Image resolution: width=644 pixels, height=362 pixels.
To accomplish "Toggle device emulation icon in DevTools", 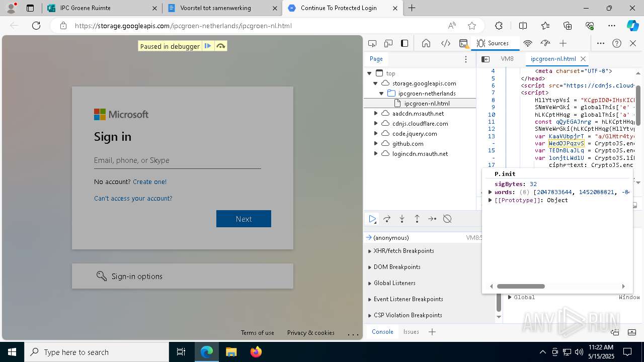I will click(388, 43).
